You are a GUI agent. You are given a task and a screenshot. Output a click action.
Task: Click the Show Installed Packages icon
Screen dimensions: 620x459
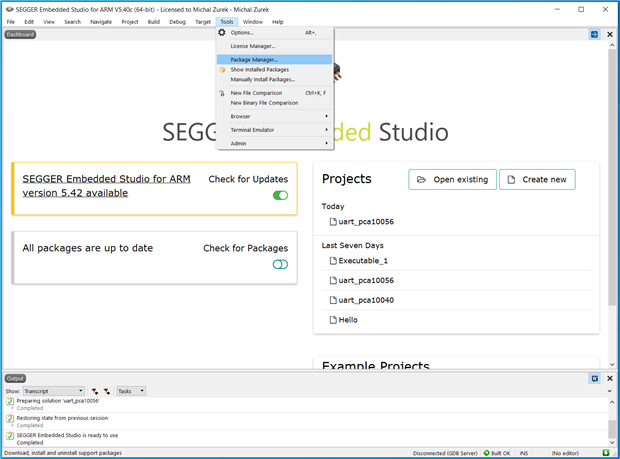tap(222, 70)
